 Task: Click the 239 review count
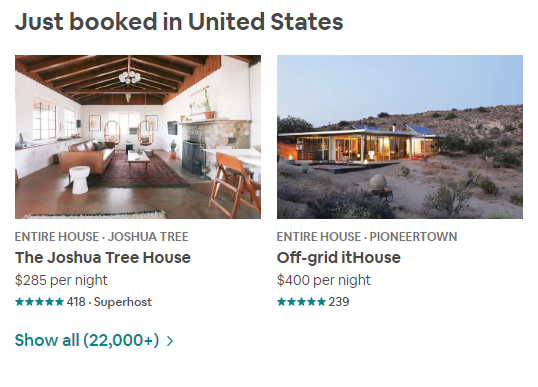coord(339,302)
